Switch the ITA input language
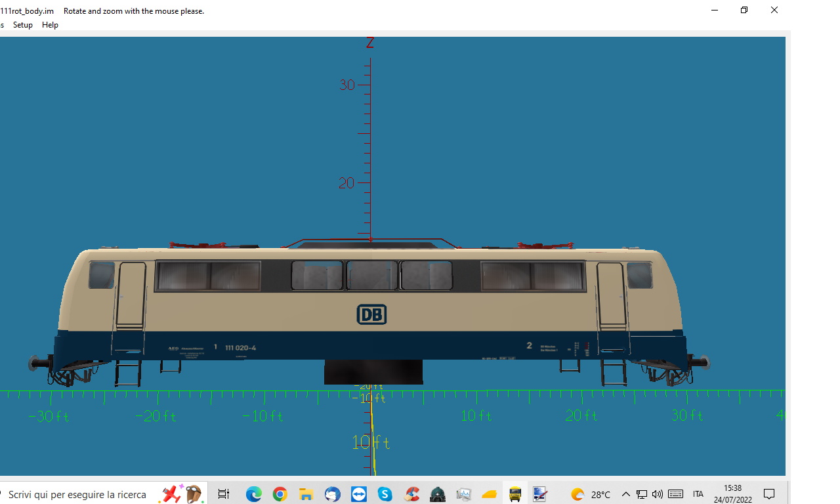Viewport: 840px width, 504px height. (698, 494)
